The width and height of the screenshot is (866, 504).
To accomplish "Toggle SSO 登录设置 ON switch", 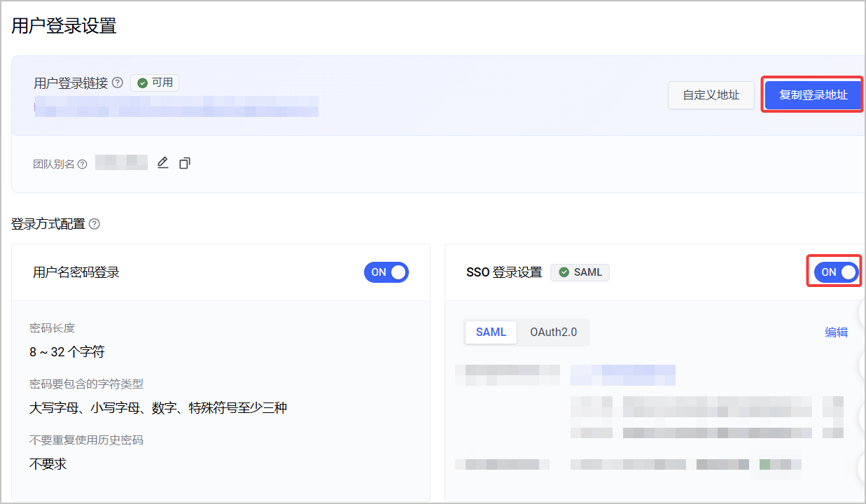I will tap(836, 272).
